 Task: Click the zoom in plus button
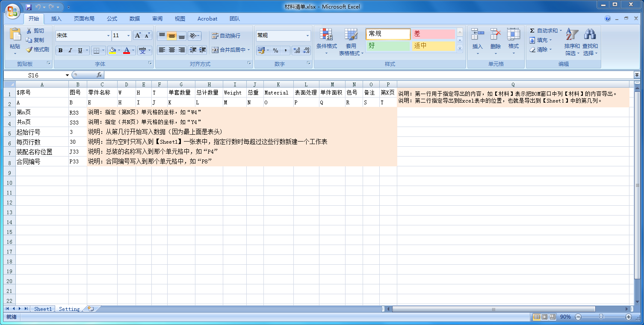tap(629, 317)
